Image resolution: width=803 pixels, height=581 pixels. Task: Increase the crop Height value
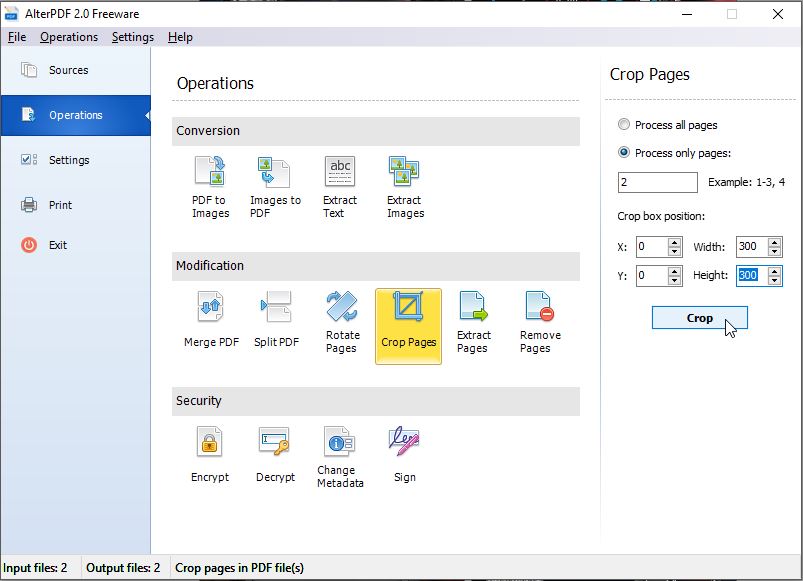(774, 271)
